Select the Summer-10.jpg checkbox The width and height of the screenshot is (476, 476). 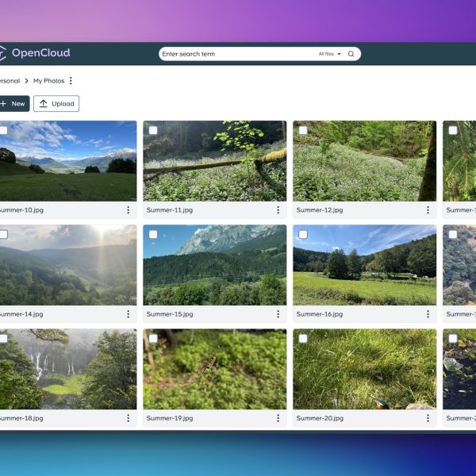pos(3,130)
